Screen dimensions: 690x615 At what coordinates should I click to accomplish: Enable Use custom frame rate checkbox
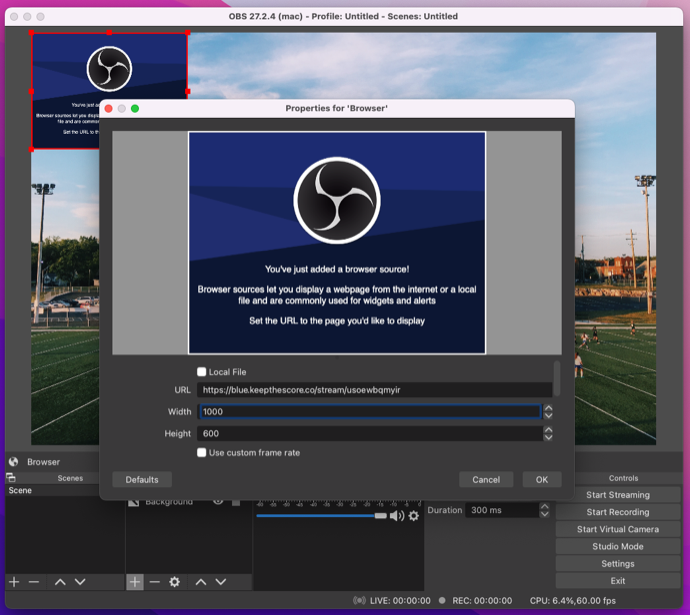click(x=202, y=452)
